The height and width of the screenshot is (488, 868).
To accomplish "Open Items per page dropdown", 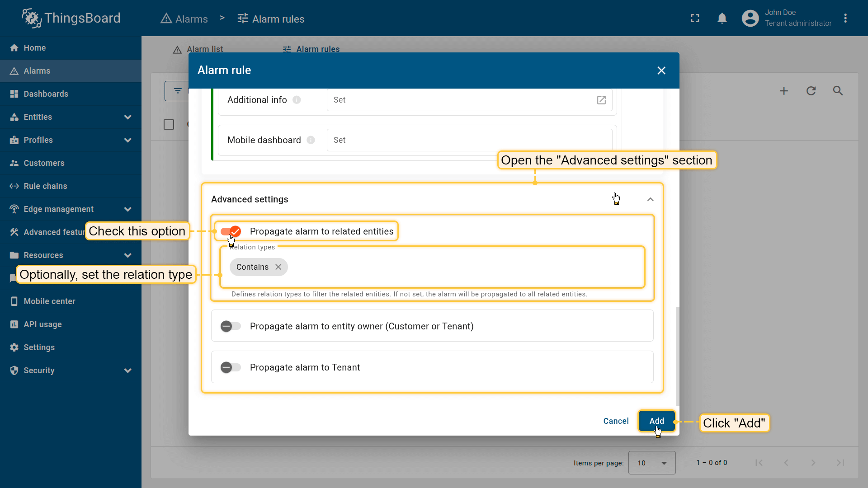I will pyautogui.click(x=652, y=463).
